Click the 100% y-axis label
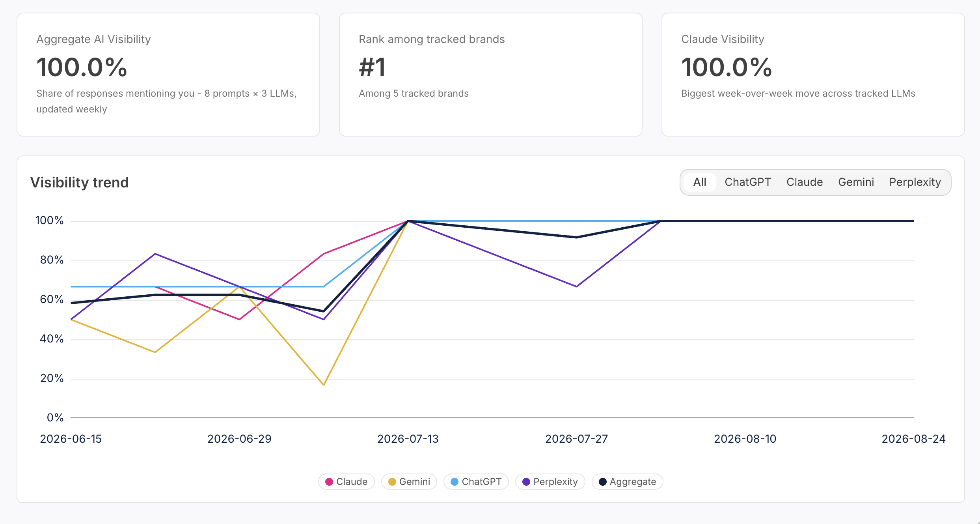 50,220
